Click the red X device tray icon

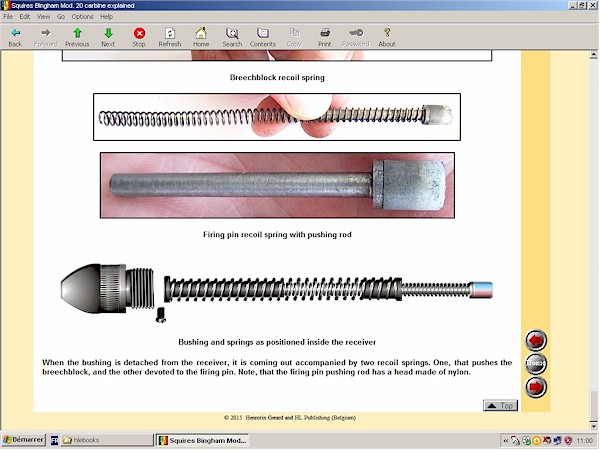(x=547, y=441)
